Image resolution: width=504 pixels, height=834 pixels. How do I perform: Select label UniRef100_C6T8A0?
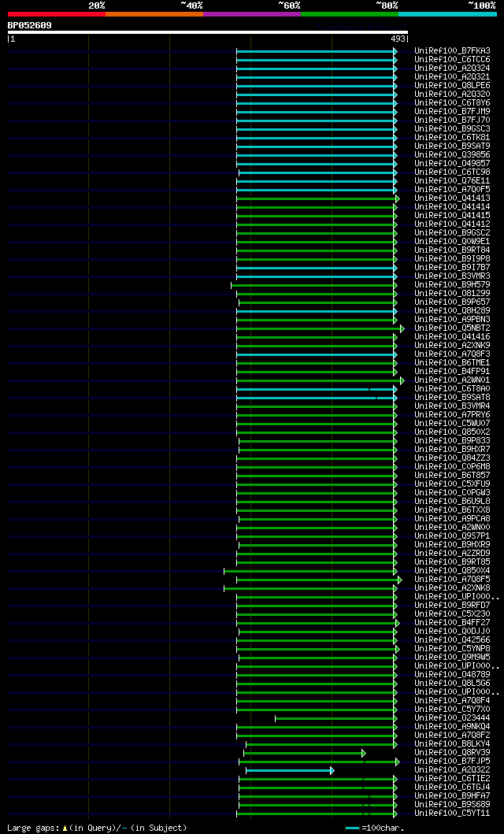453,389
